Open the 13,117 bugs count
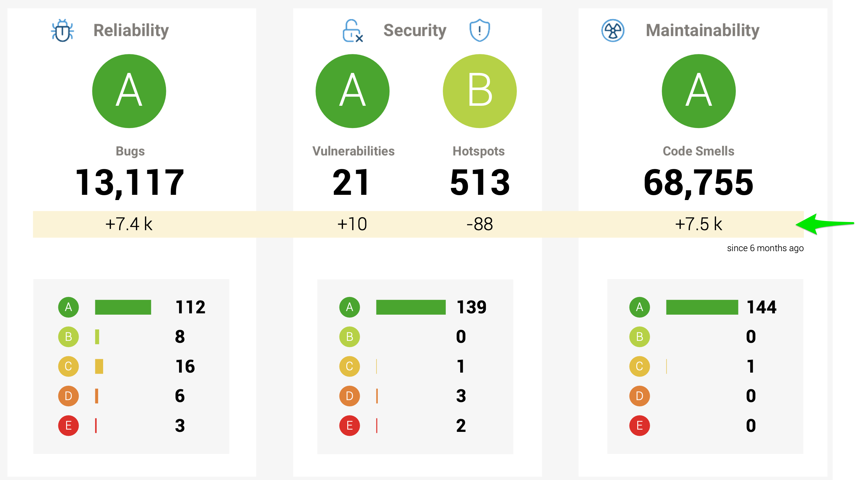Viewport: 868px width, 480px height. coord(130,183)
